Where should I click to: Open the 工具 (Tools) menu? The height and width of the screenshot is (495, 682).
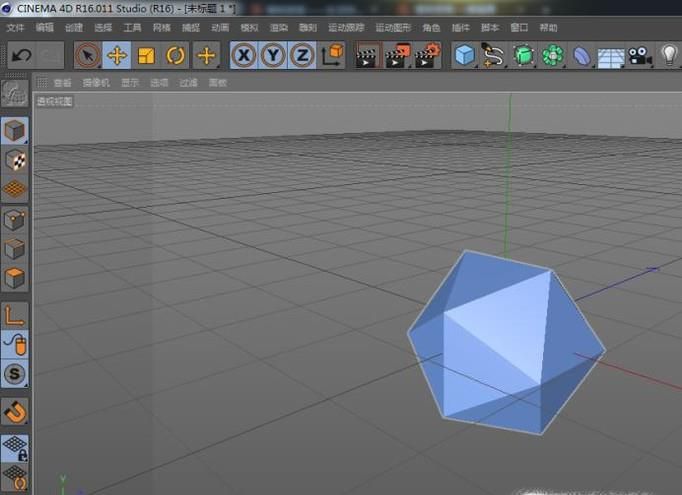pos(132,28)
